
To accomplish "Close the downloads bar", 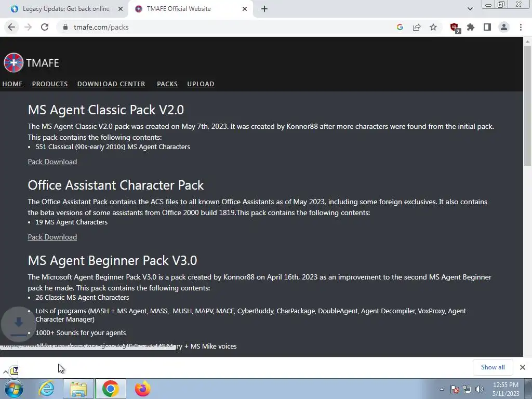I will click(x=523, y=367).
